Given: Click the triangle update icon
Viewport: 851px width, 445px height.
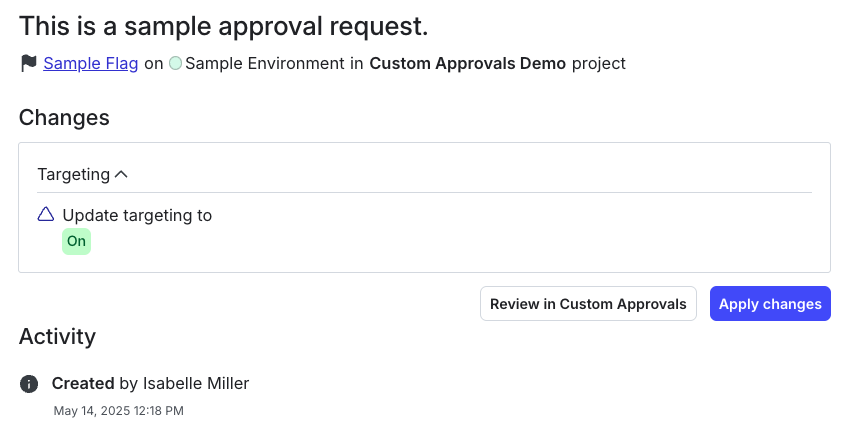Looking at the screenshot, I should pyautogui.click(x=45, y=214).
